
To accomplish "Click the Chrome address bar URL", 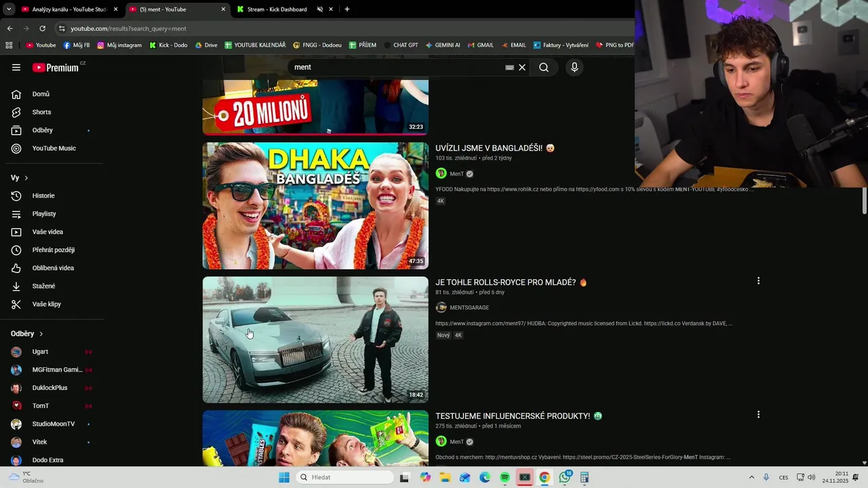I will [128, 28].
